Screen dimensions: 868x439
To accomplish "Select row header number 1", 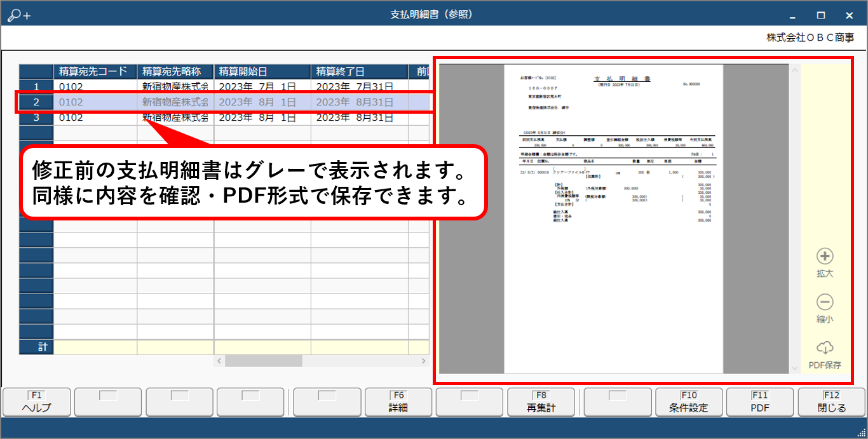I will (x=36, y=86).
